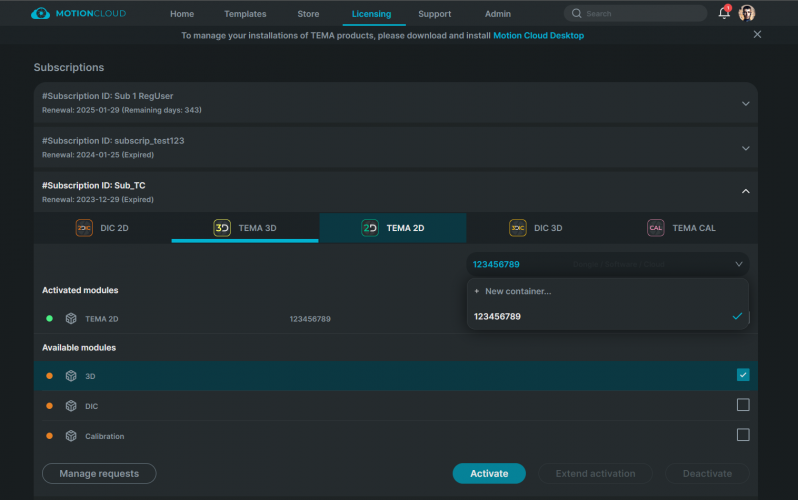Click the Activate button

489,474
